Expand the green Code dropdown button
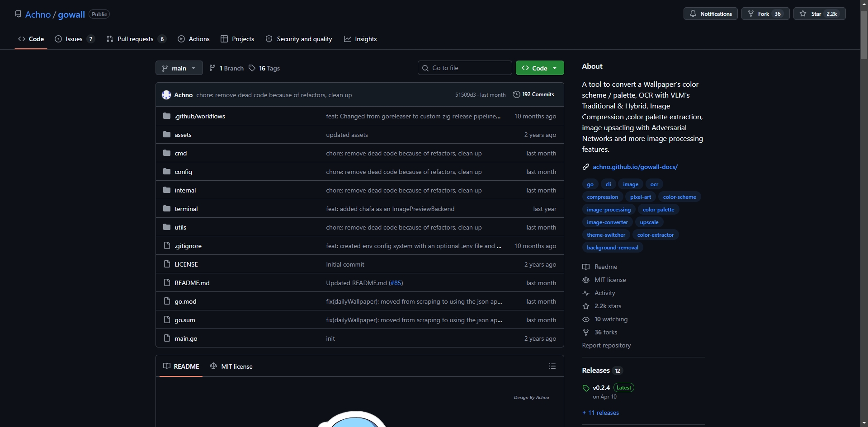The width and height of the screenshot is (868, 427). 540,68
